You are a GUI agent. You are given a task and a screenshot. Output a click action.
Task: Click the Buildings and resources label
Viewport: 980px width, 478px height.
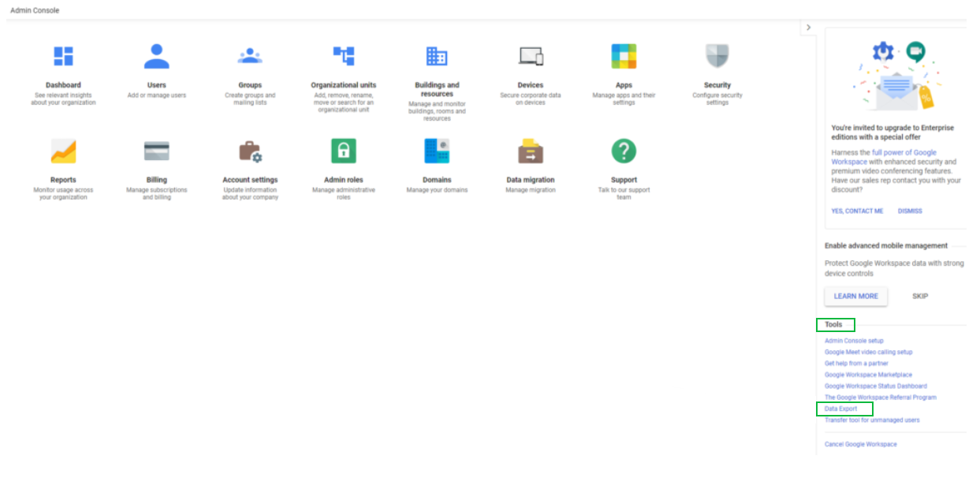click(x=437, y=89)
